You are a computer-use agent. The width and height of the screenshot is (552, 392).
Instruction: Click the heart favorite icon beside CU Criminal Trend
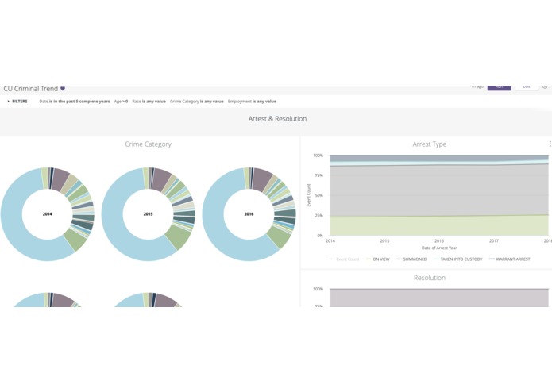click(63, 89)
